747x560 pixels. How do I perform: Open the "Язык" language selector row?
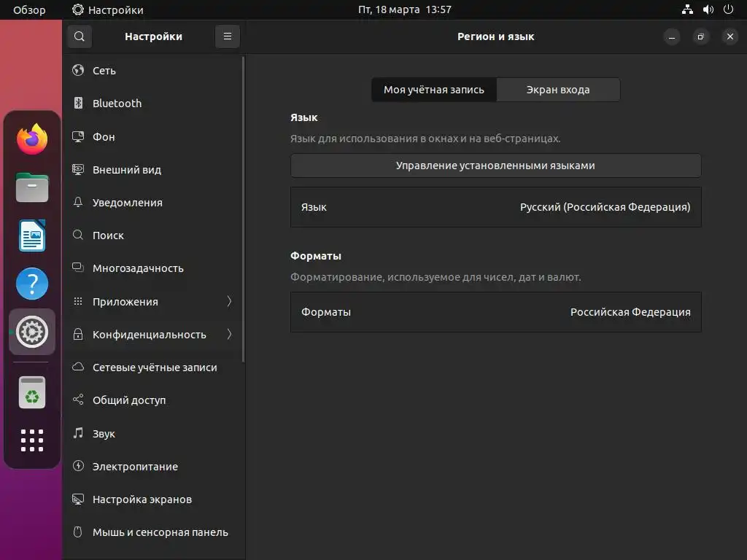coord(495,207)
